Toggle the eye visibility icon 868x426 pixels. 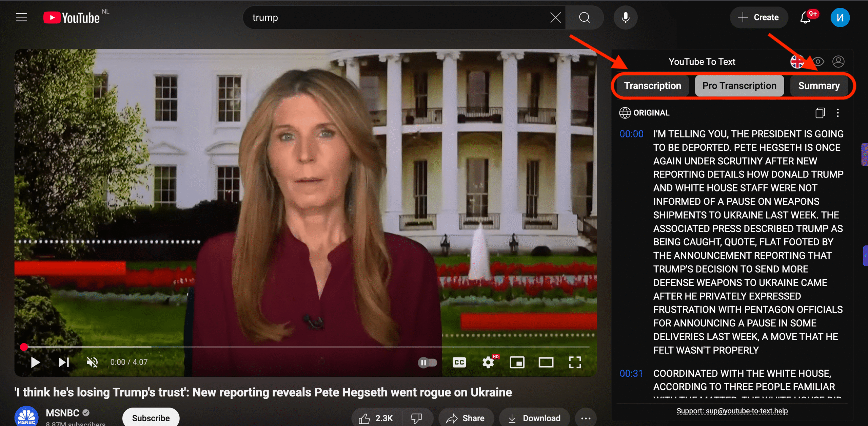(818, 61)
